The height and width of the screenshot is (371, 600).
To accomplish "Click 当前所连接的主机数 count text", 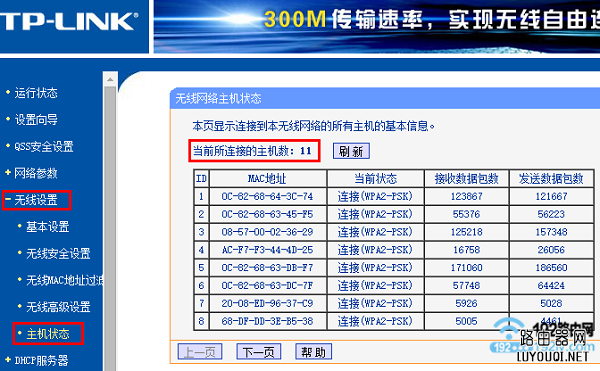I will (252, 151).
